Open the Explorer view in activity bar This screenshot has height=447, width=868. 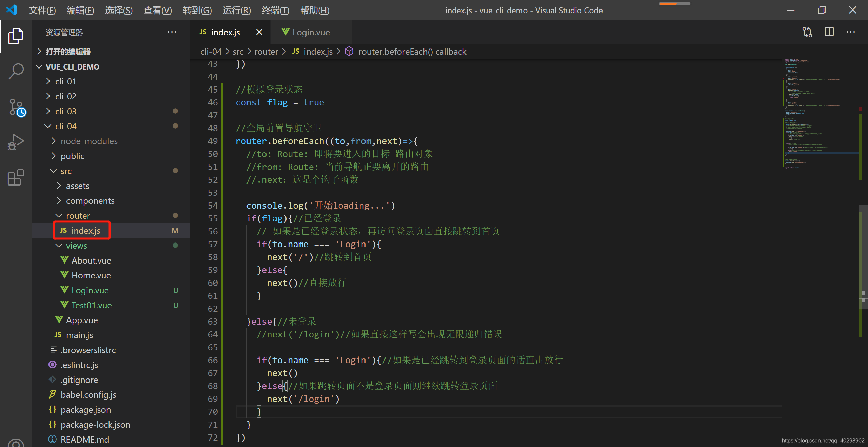[16, 36]
